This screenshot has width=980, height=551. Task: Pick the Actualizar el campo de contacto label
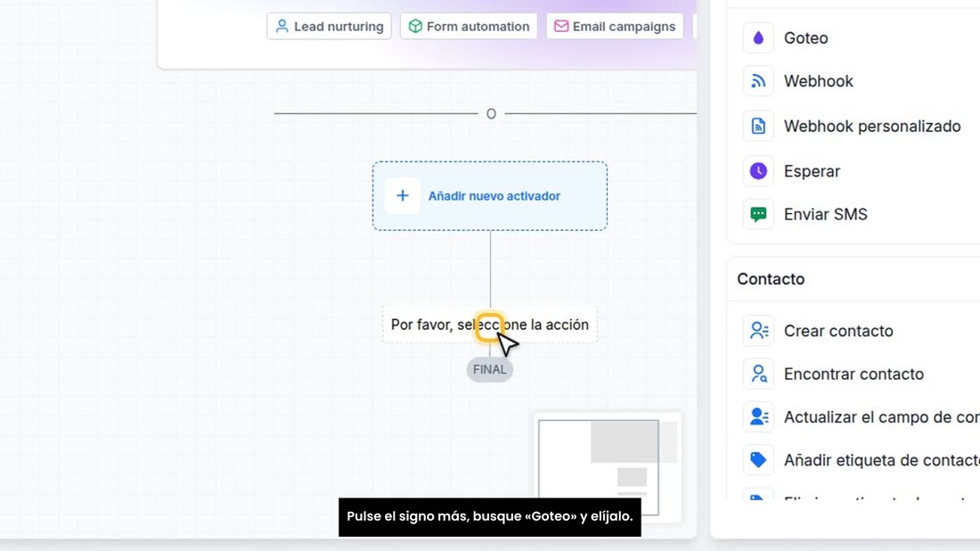[x=882, y=417]
